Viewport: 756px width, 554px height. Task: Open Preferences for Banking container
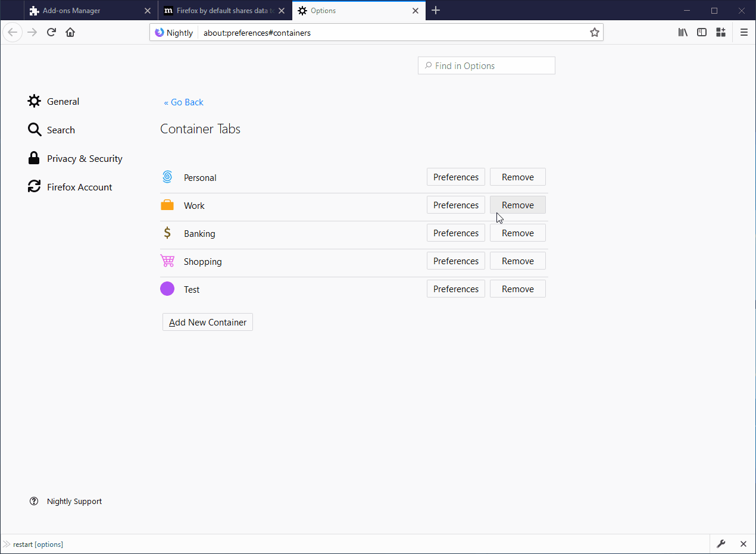(456, 233)
